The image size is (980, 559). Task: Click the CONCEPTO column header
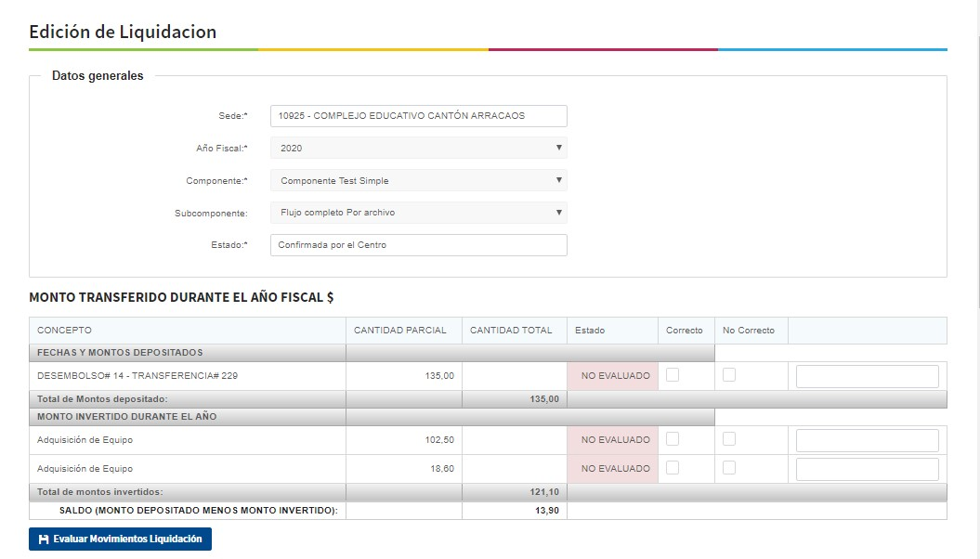pyautogui.click(x=64, y=331)
